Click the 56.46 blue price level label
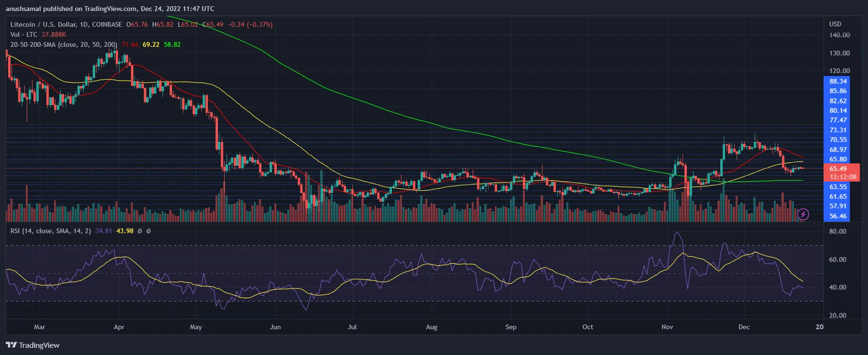This screenshot has width=868, height=355. pos(838,216)
